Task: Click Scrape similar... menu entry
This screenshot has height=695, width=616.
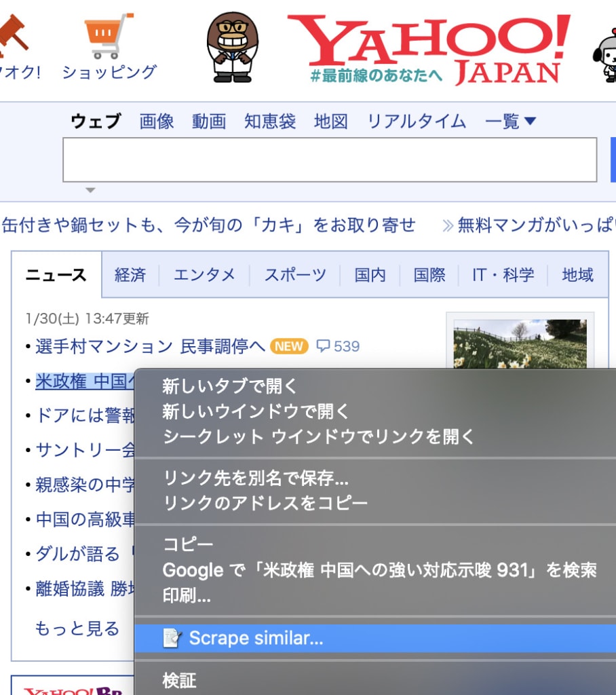Action: pos(375,638)
